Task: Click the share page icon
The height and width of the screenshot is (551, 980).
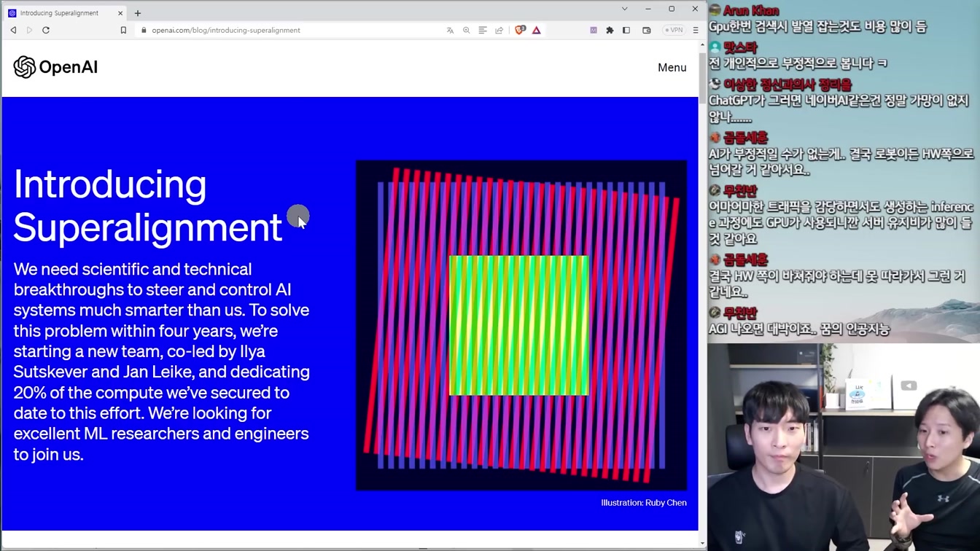Action: pyautogui.click(x=499, y=30)
